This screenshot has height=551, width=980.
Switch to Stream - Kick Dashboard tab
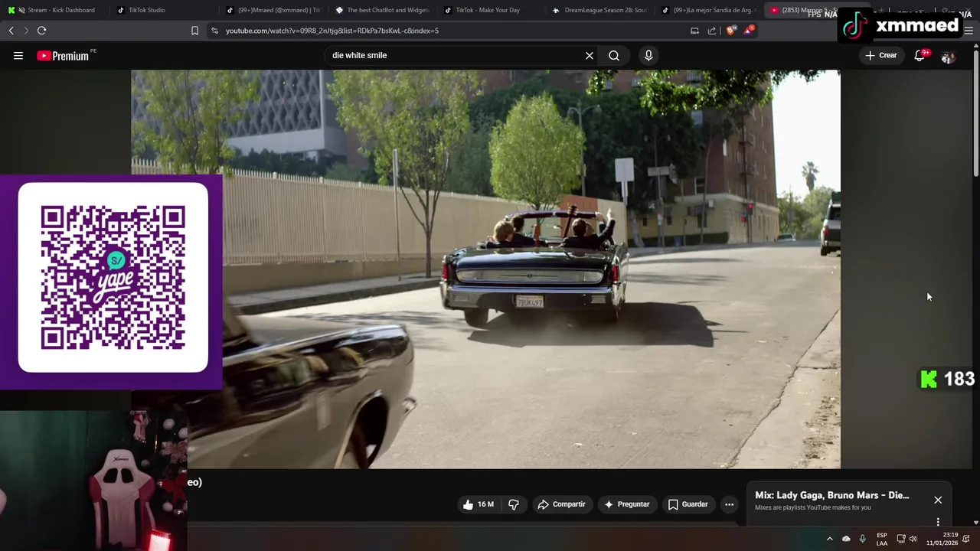[55, 10]
